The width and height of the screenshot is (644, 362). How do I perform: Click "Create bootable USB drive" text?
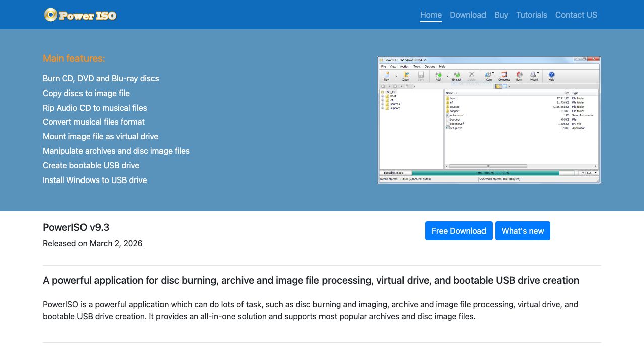click(x=91, y=165)
